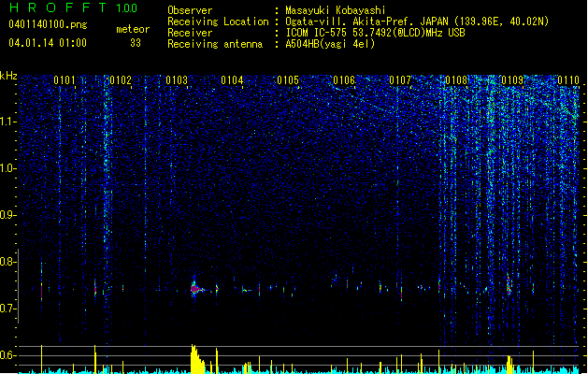Click the 'meteor' label

pos(133,29)
